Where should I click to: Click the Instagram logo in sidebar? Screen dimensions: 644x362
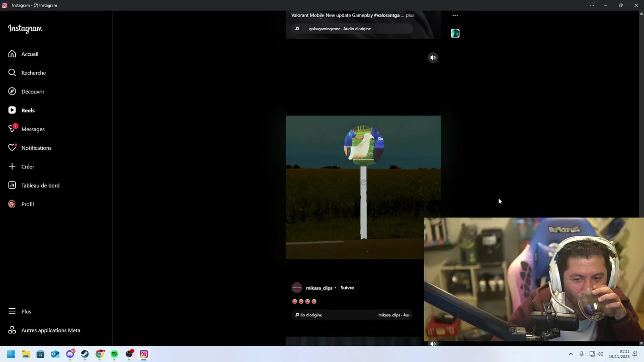point(25,29)
